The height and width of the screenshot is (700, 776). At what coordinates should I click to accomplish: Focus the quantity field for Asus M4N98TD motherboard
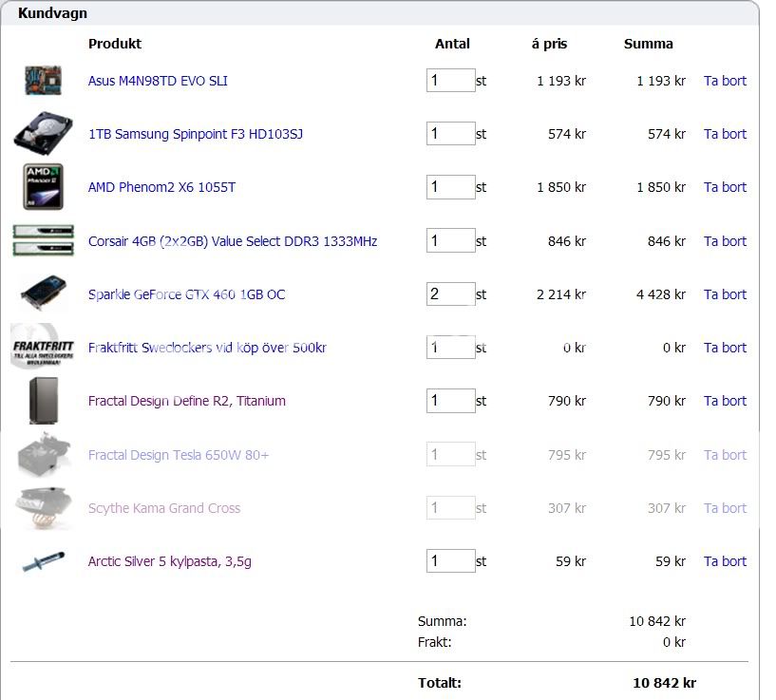[450, 81]
